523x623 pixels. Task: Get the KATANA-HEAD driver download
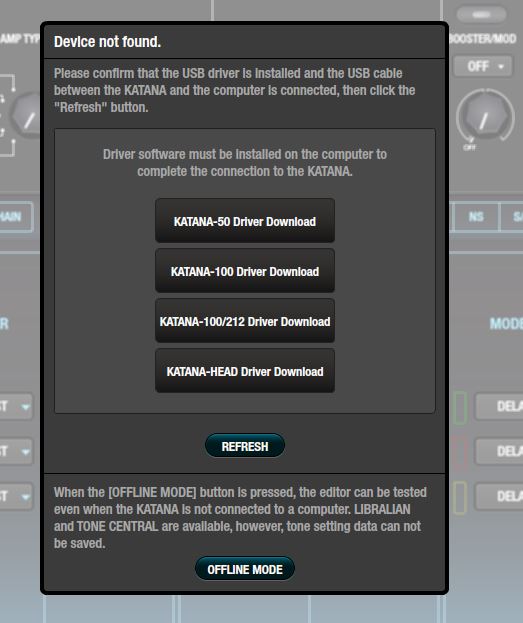click(245, 371)
